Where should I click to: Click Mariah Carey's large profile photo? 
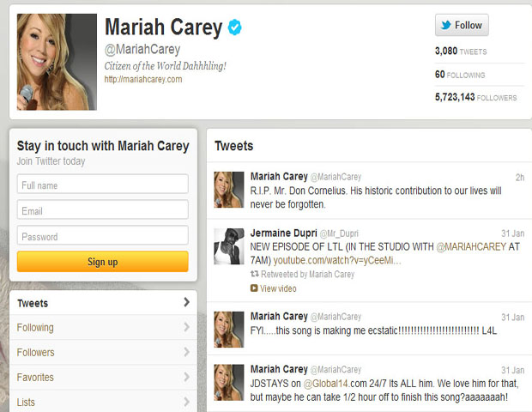57,62
